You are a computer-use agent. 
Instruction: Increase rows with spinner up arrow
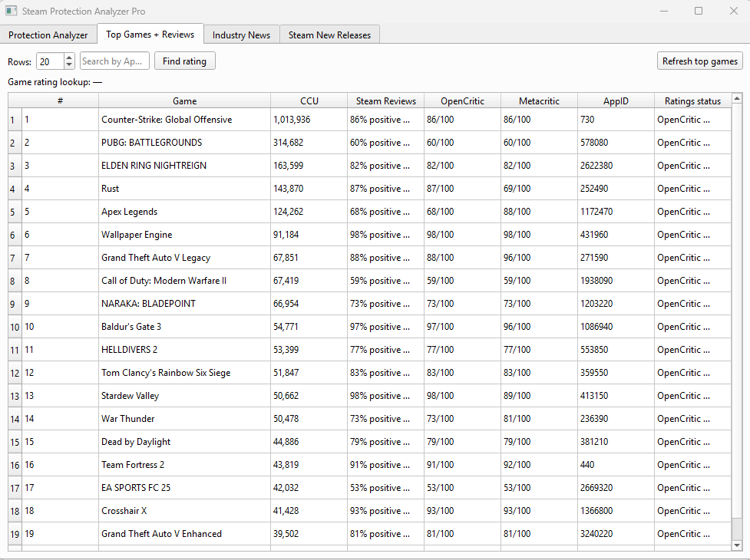pos(69,58)
